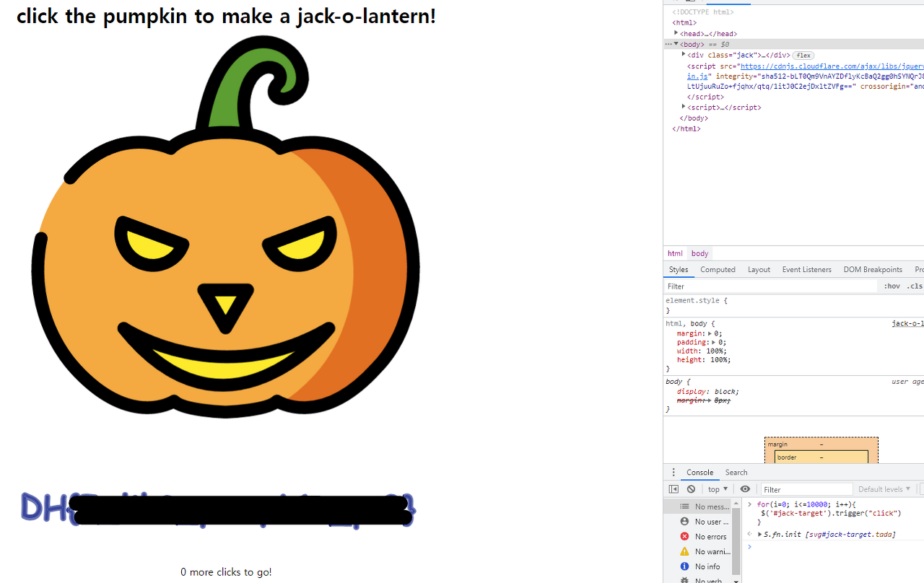Click the <!DOCTYPE html> line
This screenshot has width=924, height=583.
tap(703, 12)
